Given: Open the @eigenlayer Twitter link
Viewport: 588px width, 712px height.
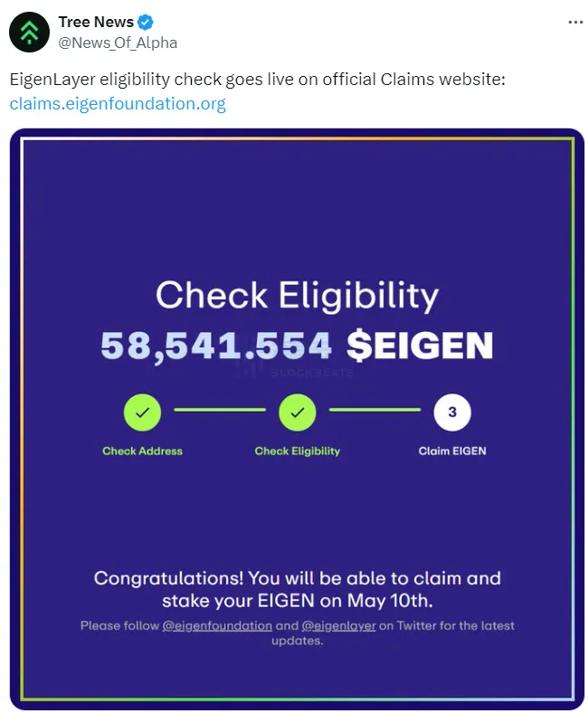Looking at the screenshot, I should tap(338, 626).
